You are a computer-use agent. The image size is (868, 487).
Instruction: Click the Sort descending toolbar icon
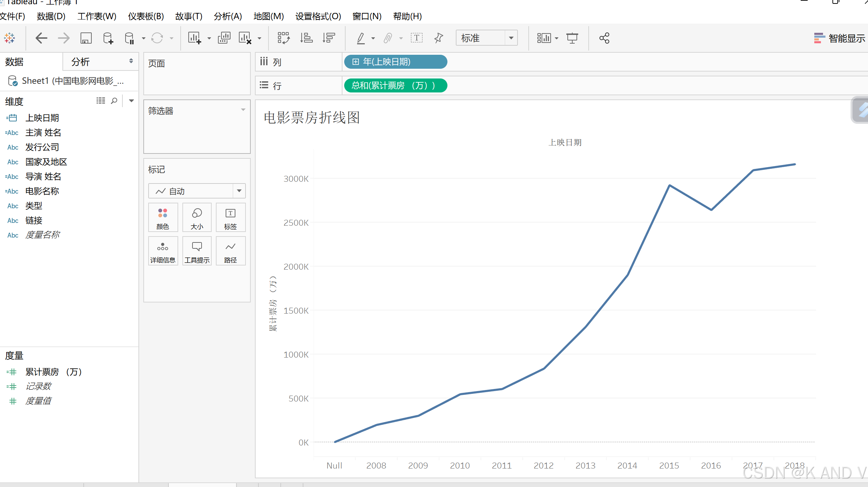[329, 38]
